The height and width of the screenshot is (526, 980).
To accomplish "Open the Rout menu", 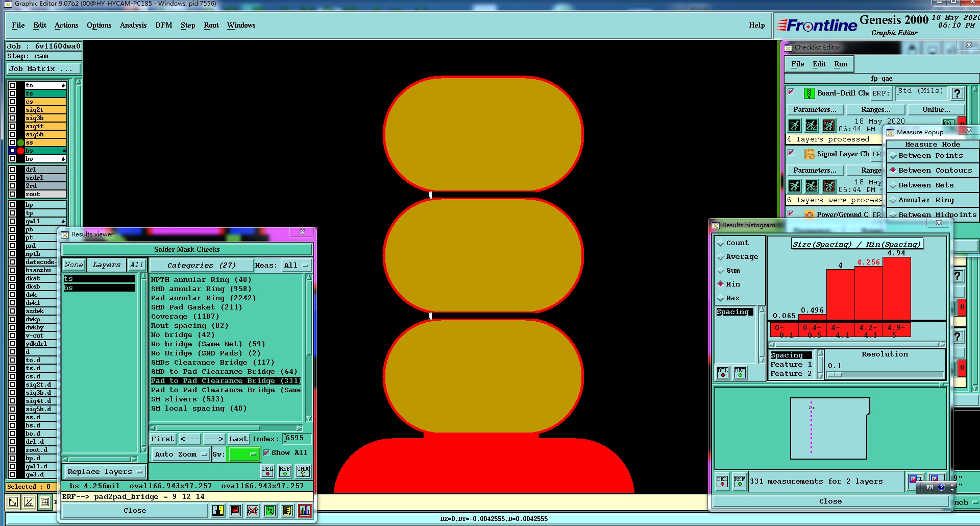I will point(211,26).
